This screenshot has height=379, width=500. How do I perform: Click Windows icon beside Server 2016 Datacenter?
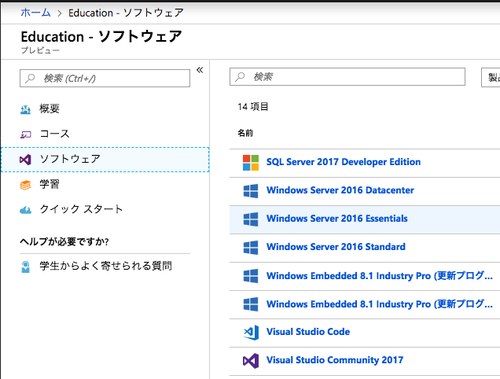point(251,191)
